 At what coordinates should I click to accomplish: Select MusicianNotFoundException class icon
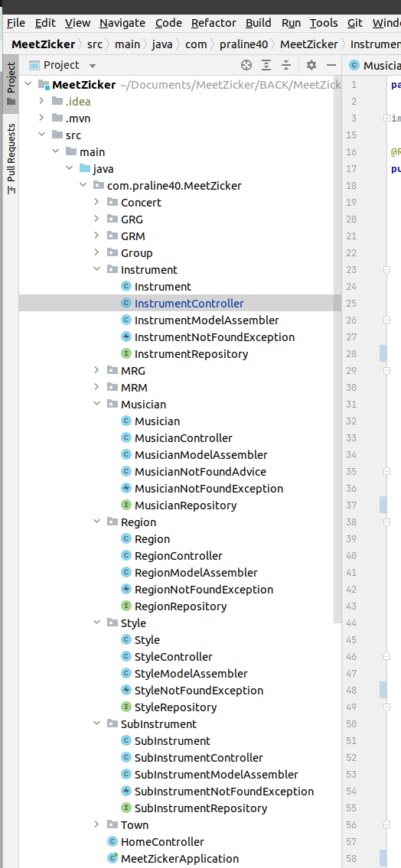pos(126,489)
